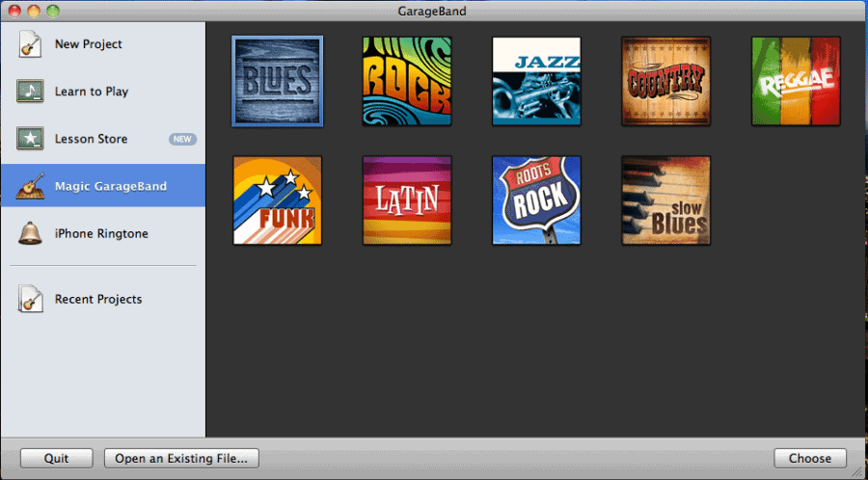Select the Roots Rock genre tile
868x480 pixels.
coord(536,200)
